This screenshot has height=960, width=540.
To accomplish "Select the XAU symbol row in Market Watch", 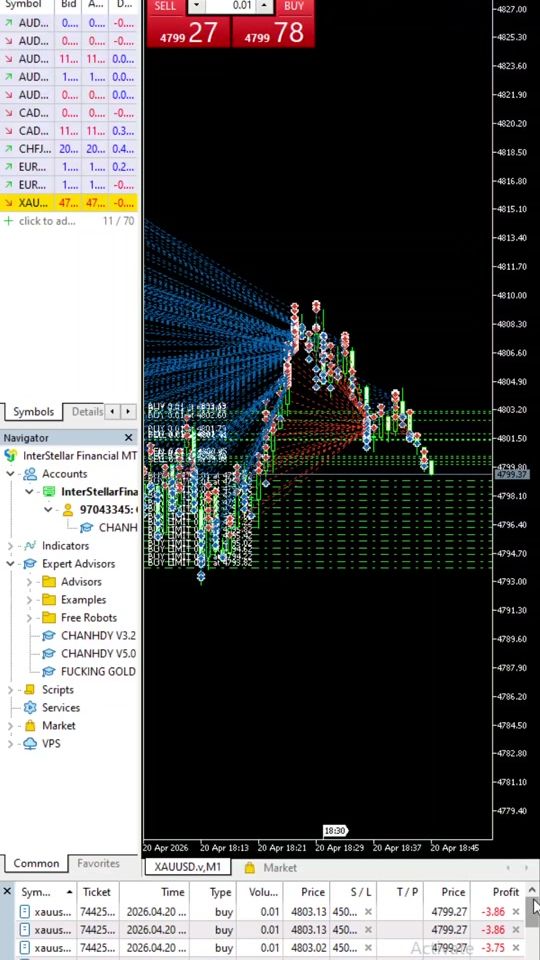I will pos(69,203).
